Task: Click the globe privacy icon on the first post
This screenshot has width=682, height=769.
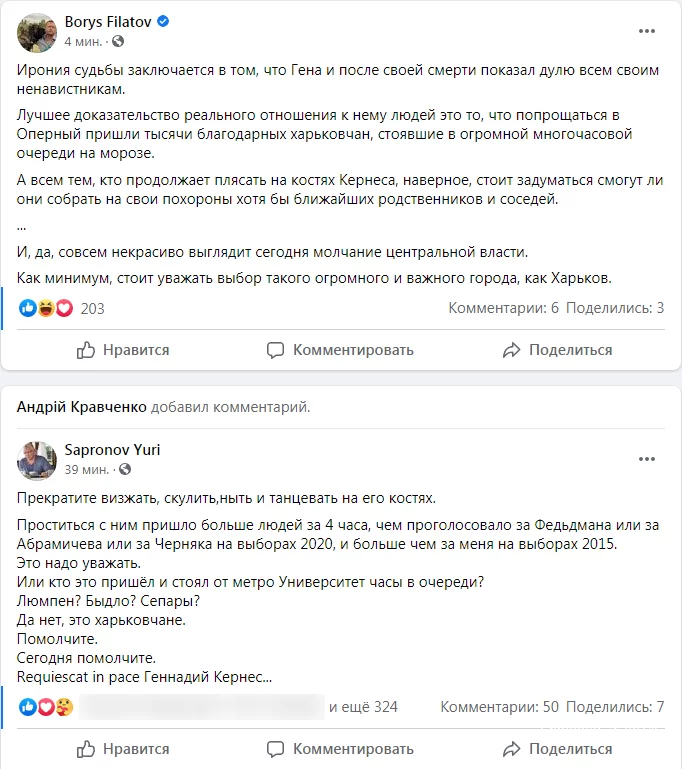Action: [118, 42]
